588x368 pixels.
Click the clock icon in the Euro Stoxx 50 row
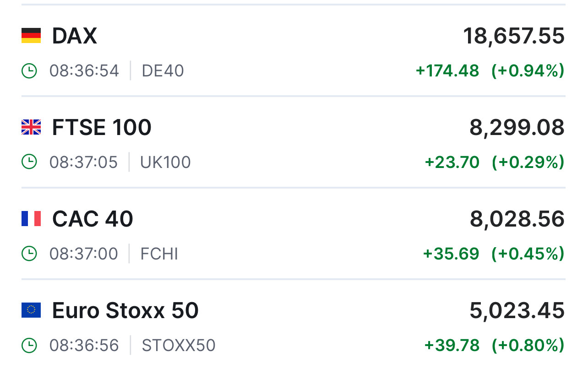[29, 345]
